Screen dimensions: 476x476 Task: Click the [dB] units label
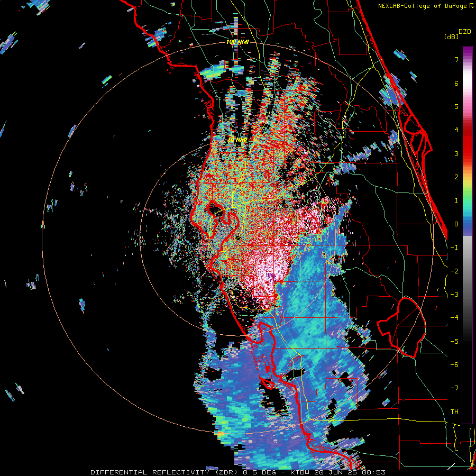coord(452,36)
